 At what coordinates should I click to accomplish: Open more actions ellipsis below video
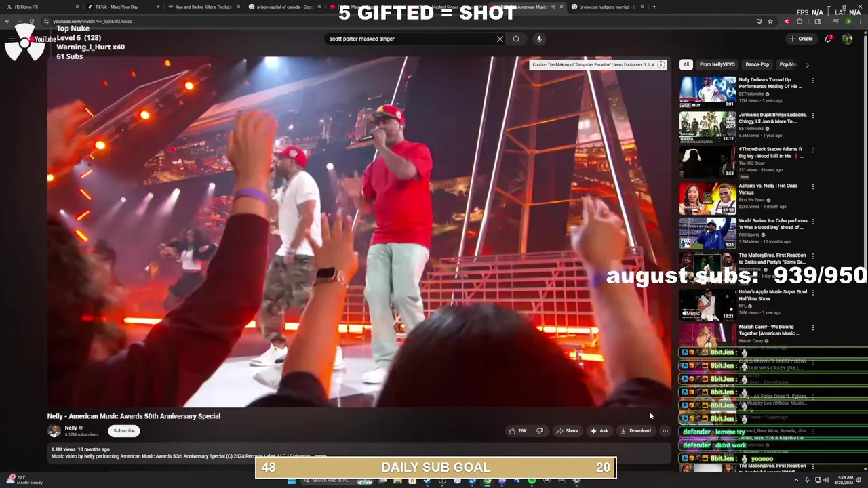point(665,431)
